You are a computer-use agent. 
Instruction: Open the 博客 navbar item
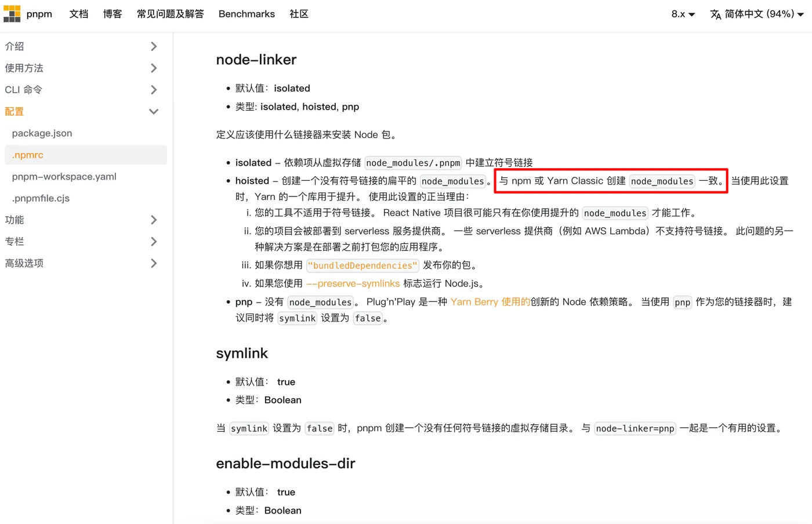(113, 14)
